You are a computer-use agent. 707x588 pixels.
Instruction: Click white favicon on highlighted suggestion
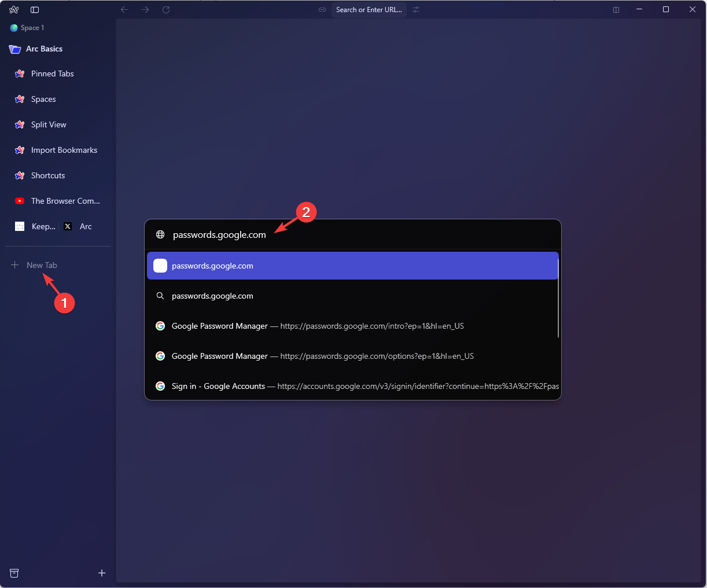tap(160, 266)
